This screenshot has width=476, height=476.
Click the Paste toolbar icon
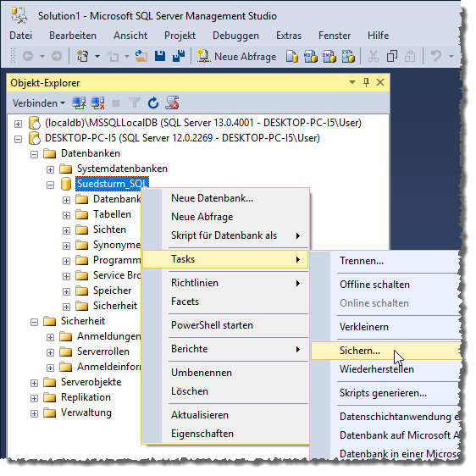pyautogui.click(x=410, y=57)
